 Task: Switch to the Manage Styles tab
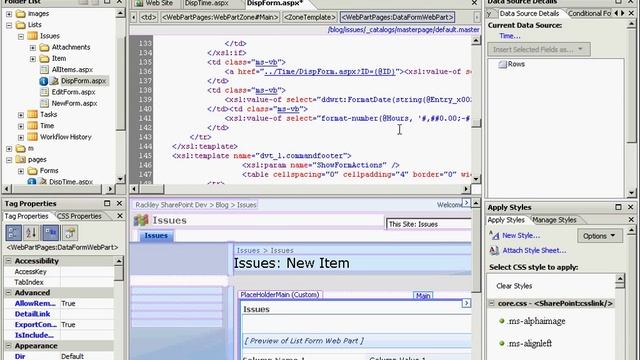tap(554, 220)
